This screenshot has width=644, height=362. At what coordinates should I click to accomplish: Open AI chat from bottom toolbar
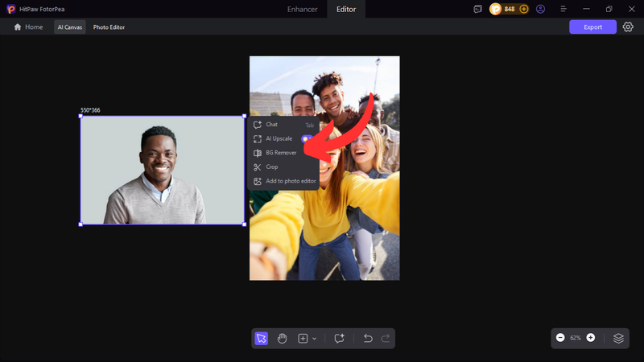[x=339, y=338]
